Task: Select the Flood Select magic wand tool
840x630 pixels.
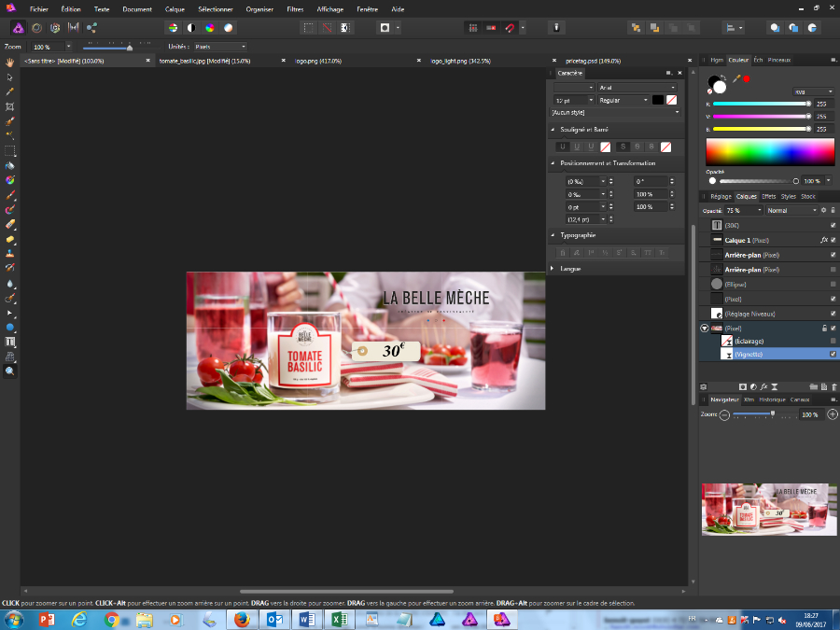Action: point(9,136)
